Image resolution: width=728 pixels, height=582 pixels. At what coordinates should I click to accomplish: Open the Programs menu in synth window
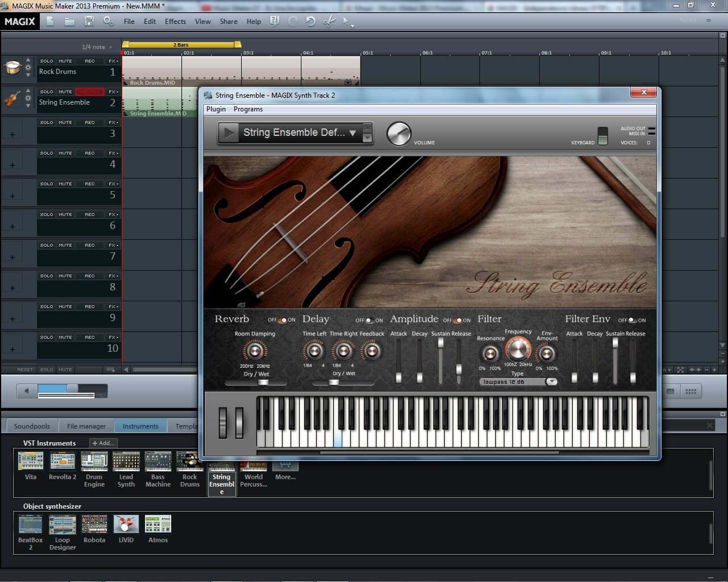tap(248, 109)
